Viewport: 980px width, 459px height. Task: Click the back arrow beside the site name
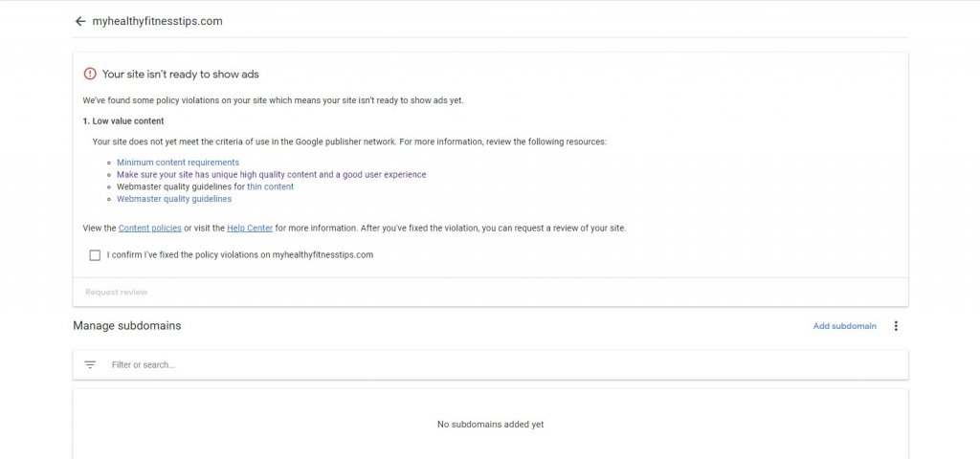click(x=80, y=21)
